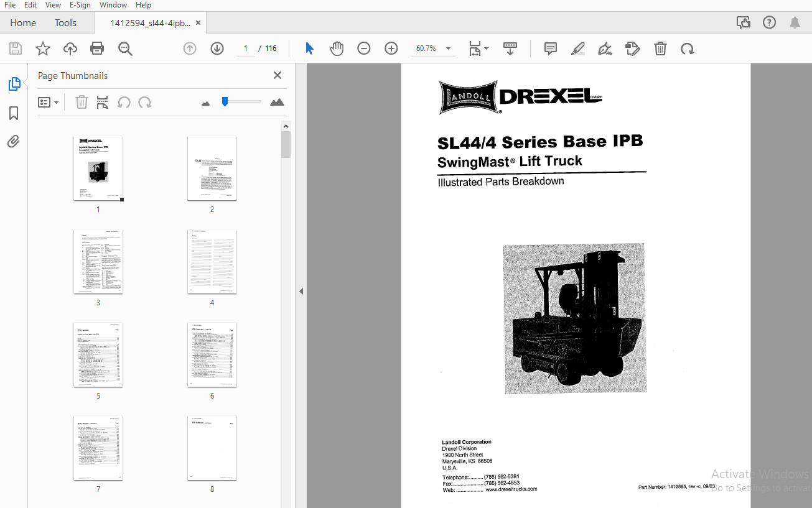The height and width of the screenshot is (508, 812).
Task: Activate the Hand pan tool
Action: [x=337, y=48]
